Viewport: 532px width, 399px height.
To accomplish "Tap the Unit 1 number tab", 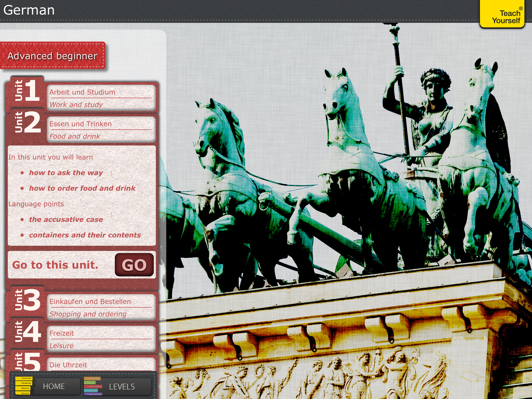I will click(x=27, y=91).
